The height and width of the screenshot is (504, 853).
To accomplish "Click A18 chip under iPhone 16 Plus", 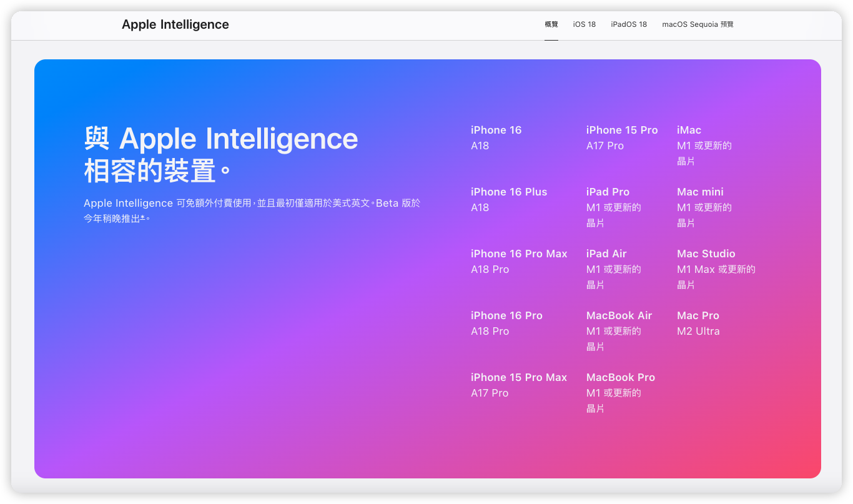I will click(480, 207).
